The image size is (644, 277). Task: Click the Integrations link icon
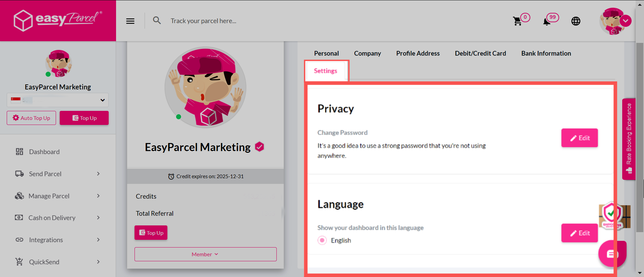tap(19, 240)
